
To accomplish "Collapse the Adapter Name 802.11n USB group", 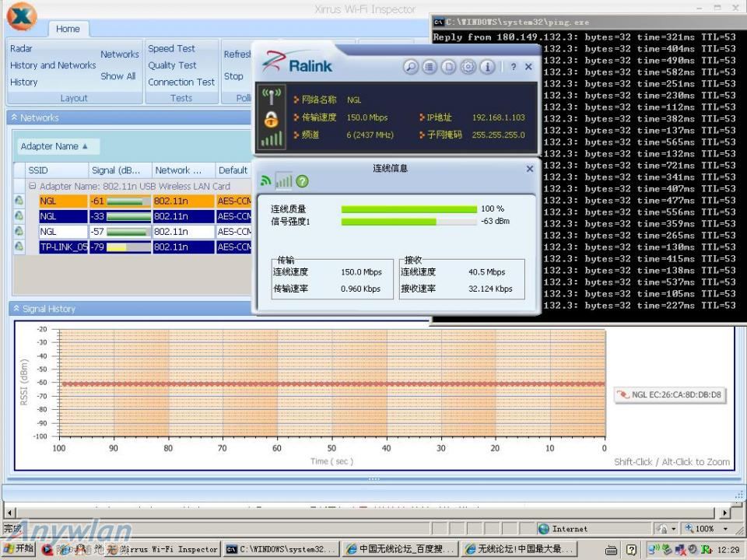I will click(33, 186).
